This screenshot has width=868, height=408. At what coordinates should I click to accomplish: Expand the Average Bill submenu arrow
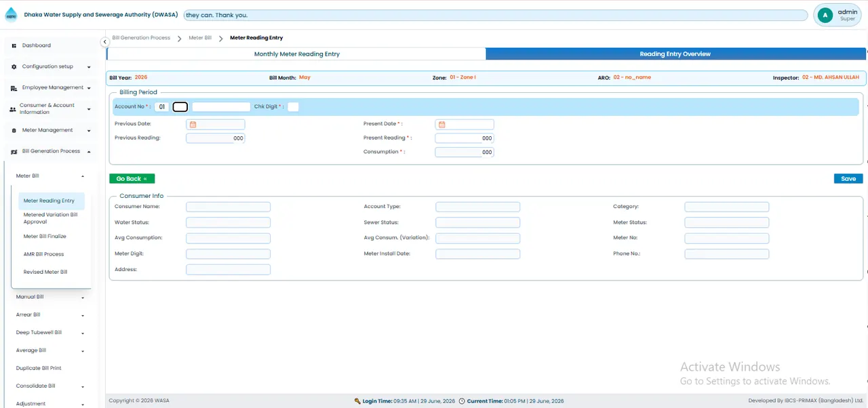point(83,351)
